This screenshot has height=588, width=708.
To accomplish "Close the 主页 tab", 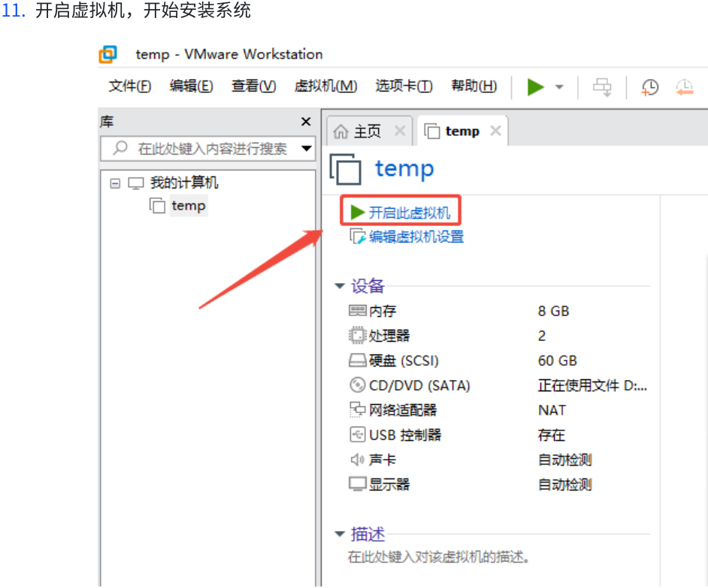I will pyautogui.click(x=400, y=131).
